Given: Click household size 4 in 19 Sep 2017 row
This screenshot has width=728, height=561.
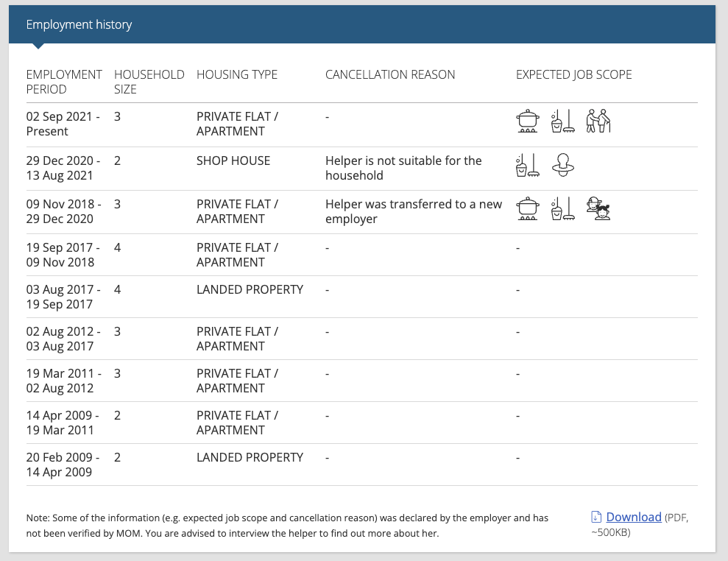Looking at the screenshot, I should tap(118, 247).
